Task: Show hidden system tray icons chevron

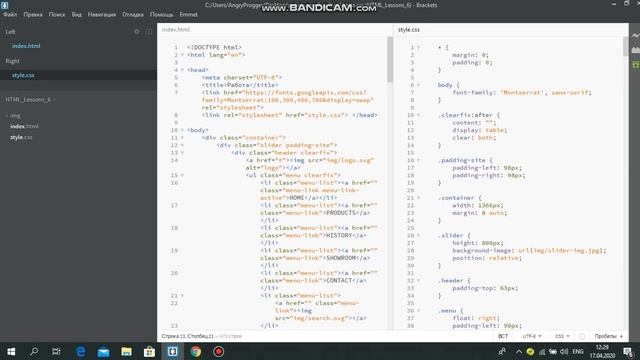Action: (x=518, y=351)
